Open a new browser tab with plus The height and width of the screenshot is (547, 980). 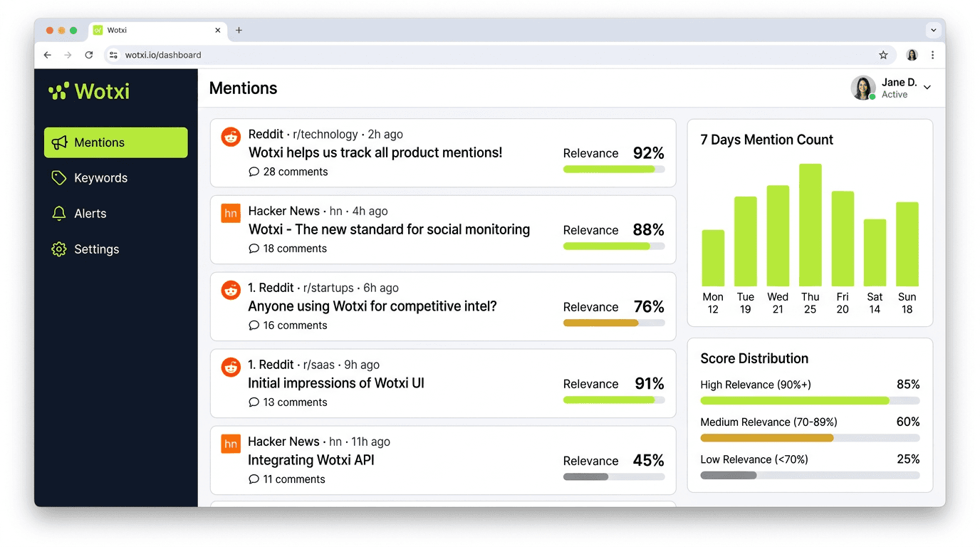pyautogui.click(x=239, y=30)
